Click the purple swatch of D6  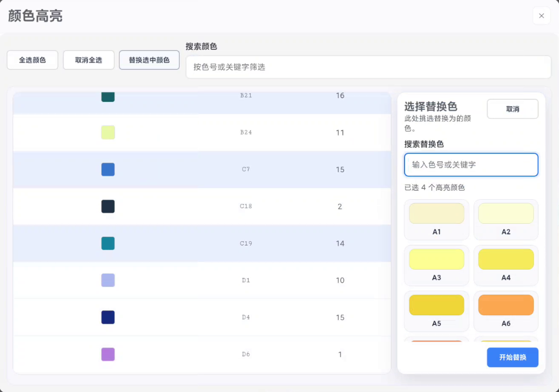pyautogui.click(x=107, y=354)
